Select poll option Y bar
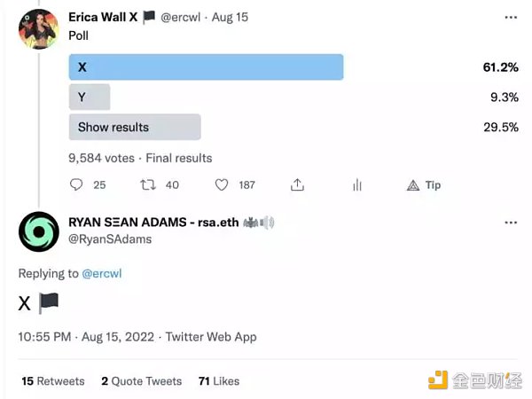 click(x=90, y=98)
